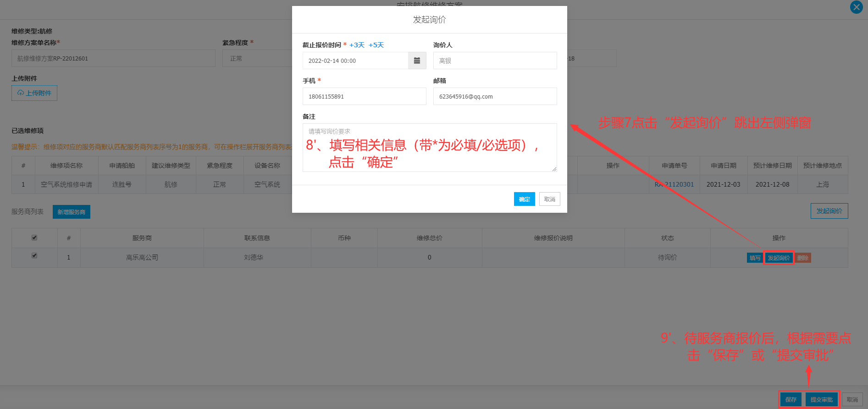868x409 pixels.
Task: Click the 维修报价说明 column header
Action: [553, 238]
